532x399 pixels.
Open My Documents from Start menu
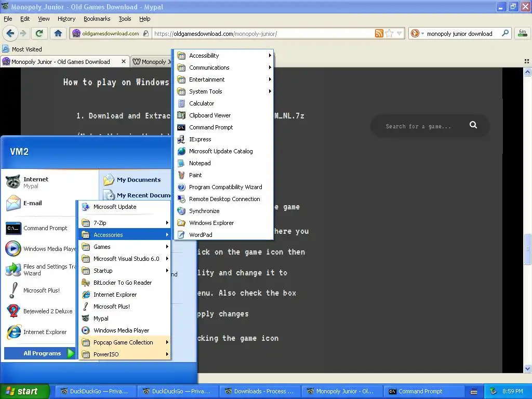click(136, 180)
